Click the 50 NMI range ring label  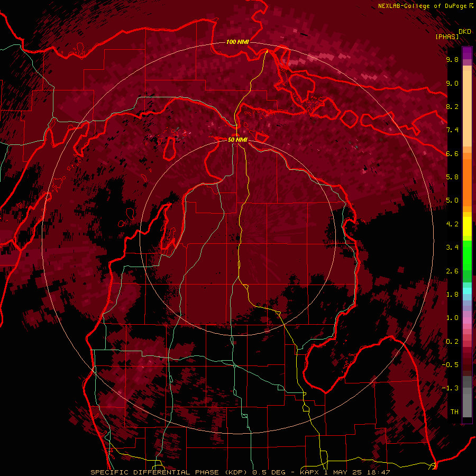click(x=237, y=140)
